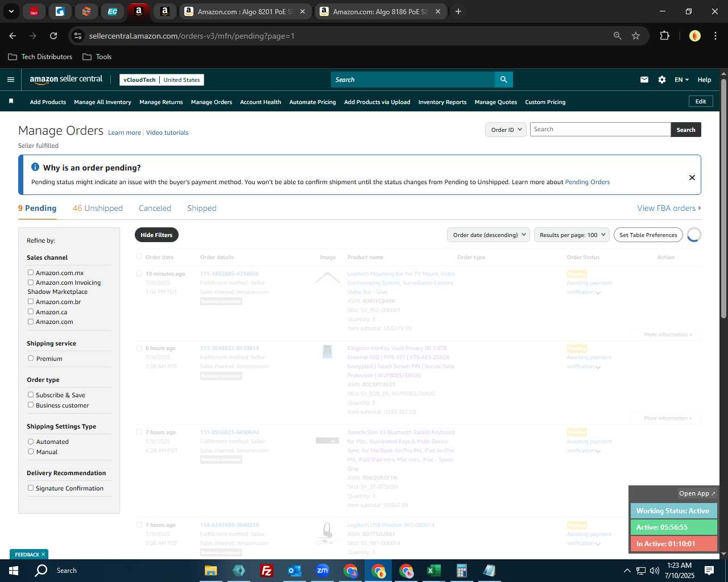Image resolution: width=728 pixels, height=582 pixels.
Task: Open File Explorer from the taskbar
Action: click(211, 571)
